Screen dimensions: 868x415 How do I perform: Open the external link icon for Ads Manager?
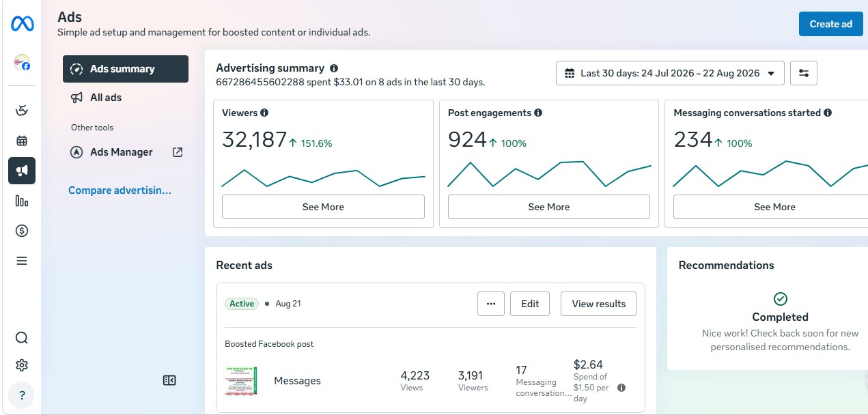[x=178, y=152]
